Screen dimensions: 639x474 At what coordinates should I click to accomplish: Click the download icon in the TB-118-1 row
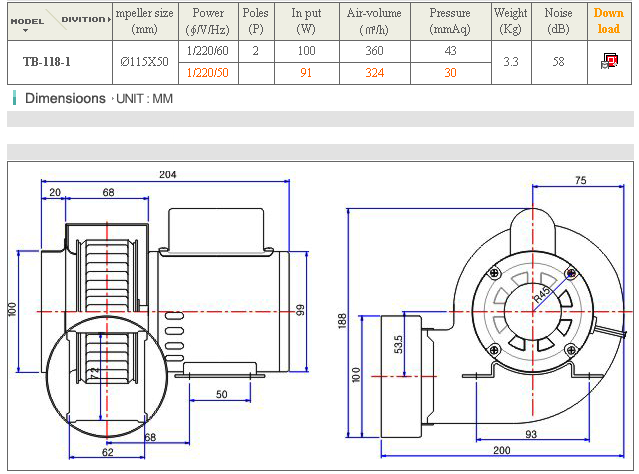[608, 62]
